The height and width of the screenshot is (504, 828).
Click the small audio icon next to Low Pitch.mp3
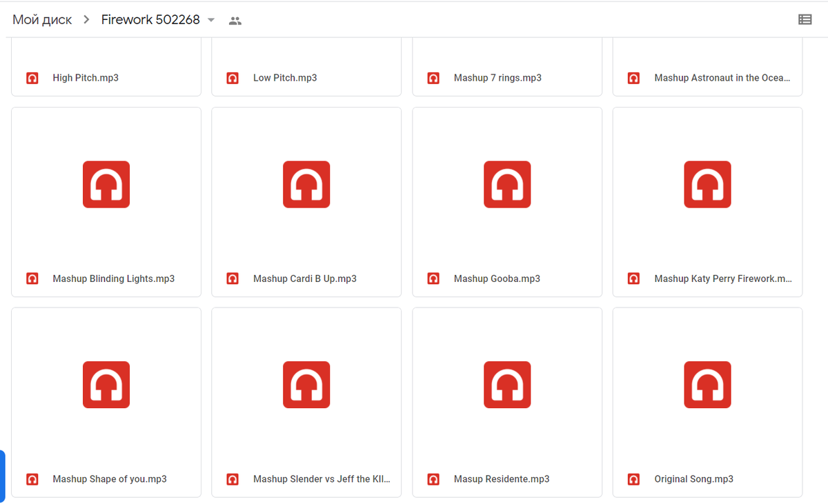tap(233, 78)
